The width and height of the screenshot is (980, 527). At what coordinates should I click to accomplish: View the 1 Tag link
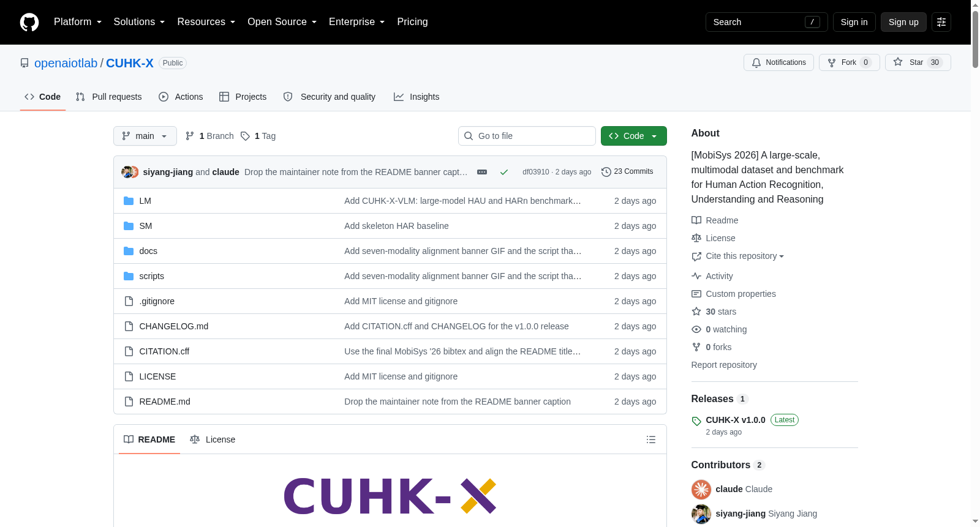258,136
